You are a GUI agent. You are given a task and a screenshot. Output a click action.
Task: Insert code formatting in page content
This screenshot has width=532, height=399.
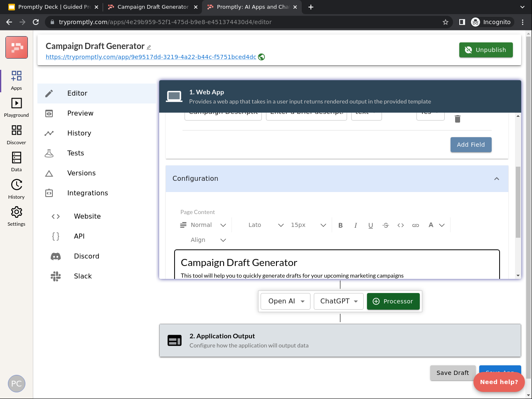click(x=401, y=225)
